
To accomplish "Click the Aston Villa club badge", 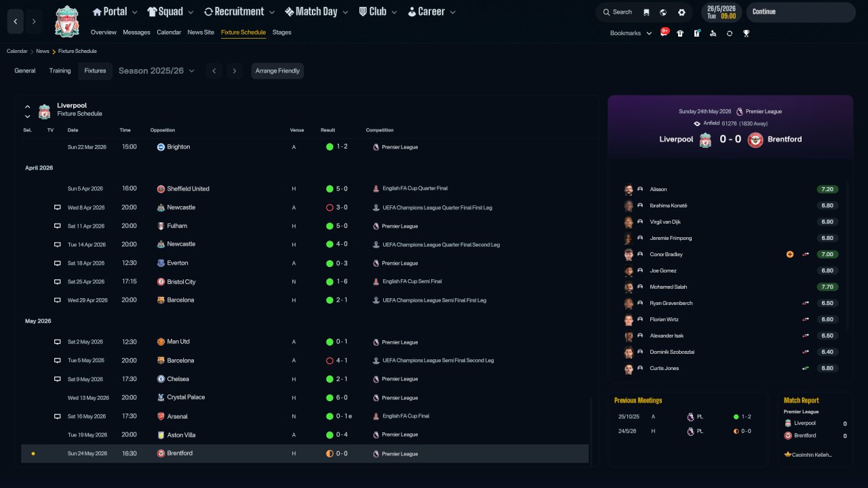I will (161, 434).
